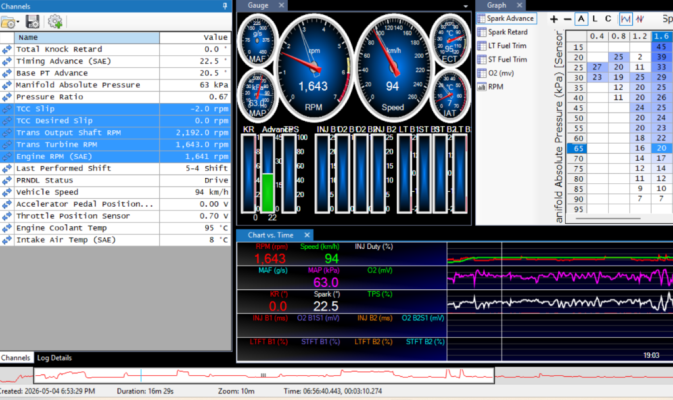This screenshot has width=673, height=400.
Task: Switch to the Graph tab
Action: (497, 5)
